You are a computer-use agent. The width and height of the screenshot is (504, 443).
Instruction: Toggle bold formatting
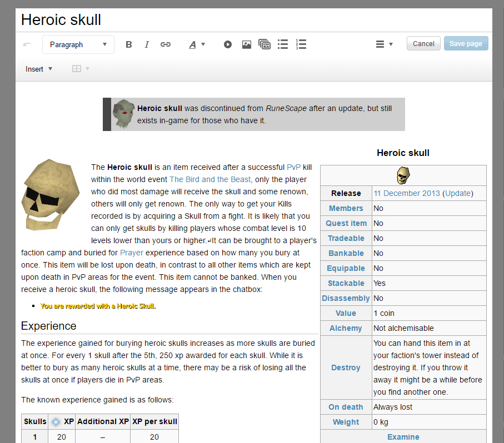128,44
